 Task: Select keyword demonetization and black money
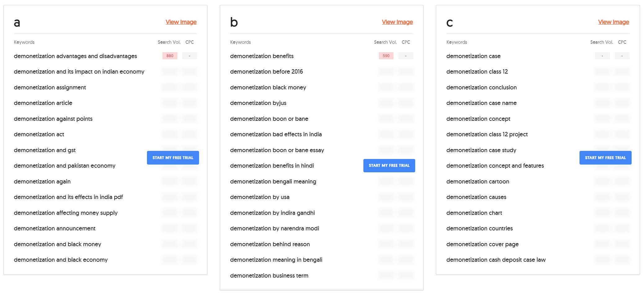click(x=57, y=244)
